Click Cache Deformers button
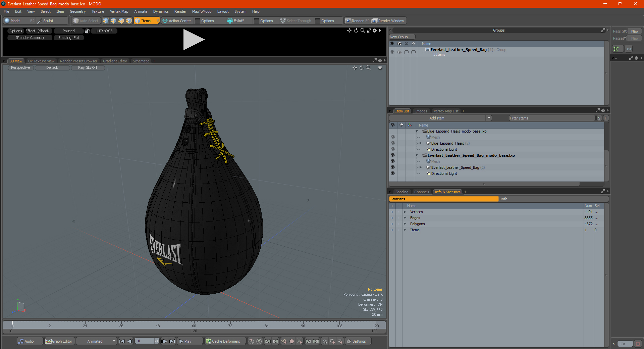Screen dimensions: 644x349 pyautogui.click(x=225, y=341)
